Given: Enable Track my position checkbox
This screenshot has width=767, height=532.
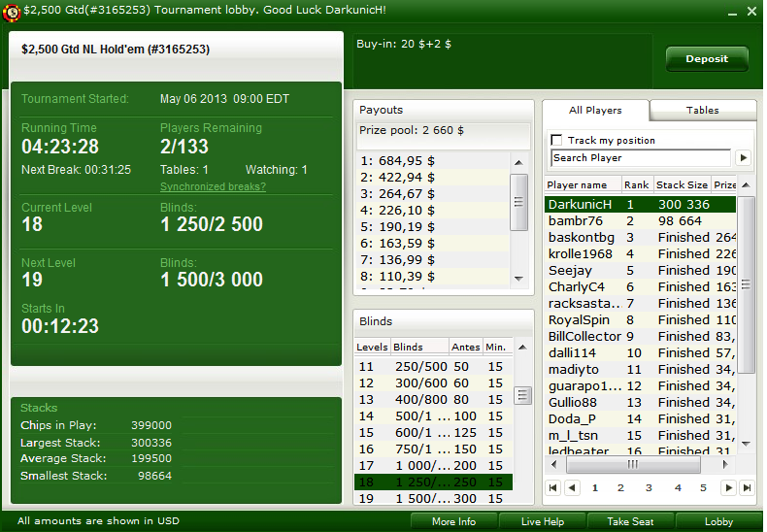Looking at the screenshot, I should pyautogui.click(x=556, y=140).
